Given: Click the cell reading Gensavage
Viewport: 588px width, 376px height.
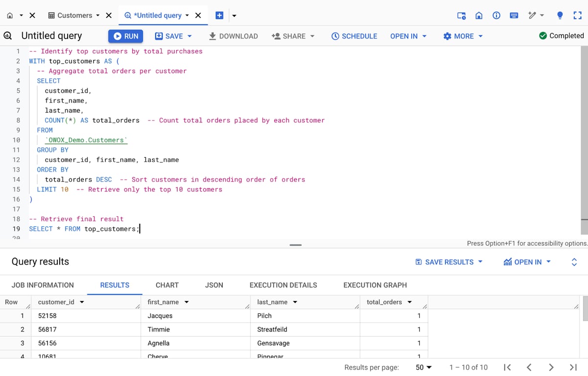Looking at the screenshot, I should 305,343.
